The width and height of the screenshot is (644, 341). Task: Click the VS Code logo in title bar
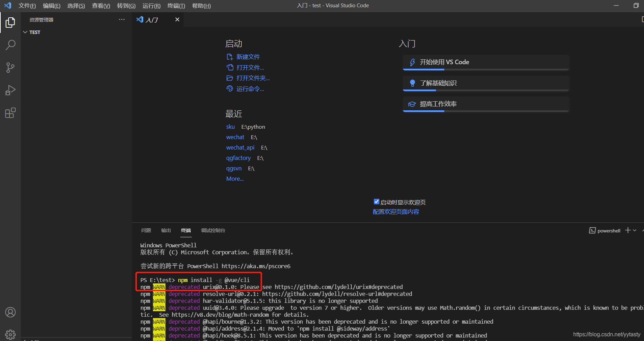click(x=8, y=6)
